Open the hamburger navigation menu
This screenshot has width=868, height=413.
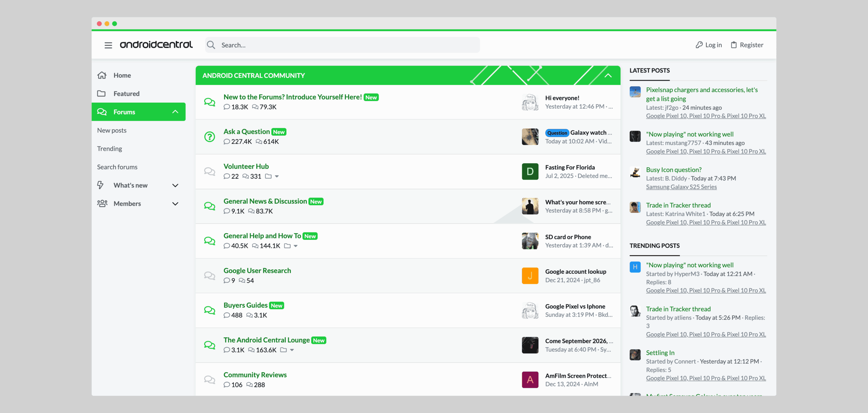108,45
